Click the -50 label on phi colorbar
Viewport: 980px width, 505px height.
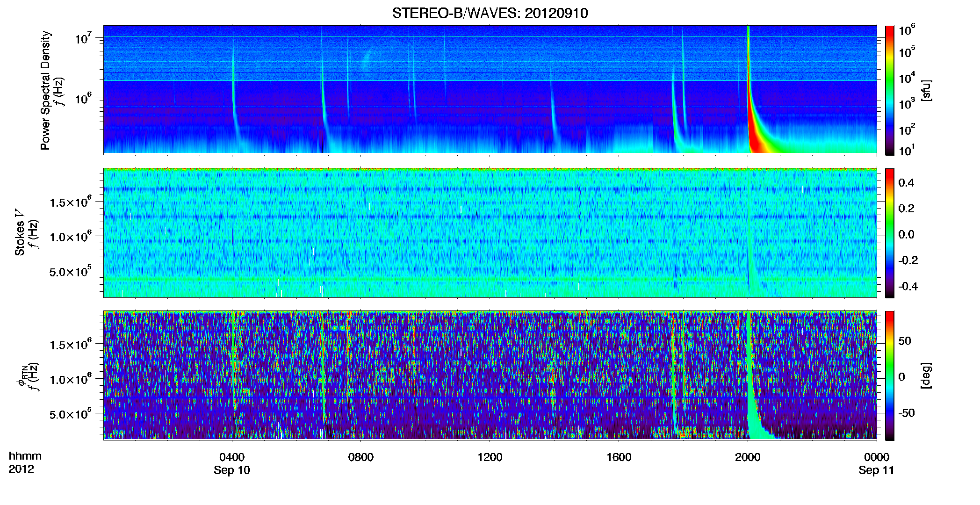click(x=906, y=413)
